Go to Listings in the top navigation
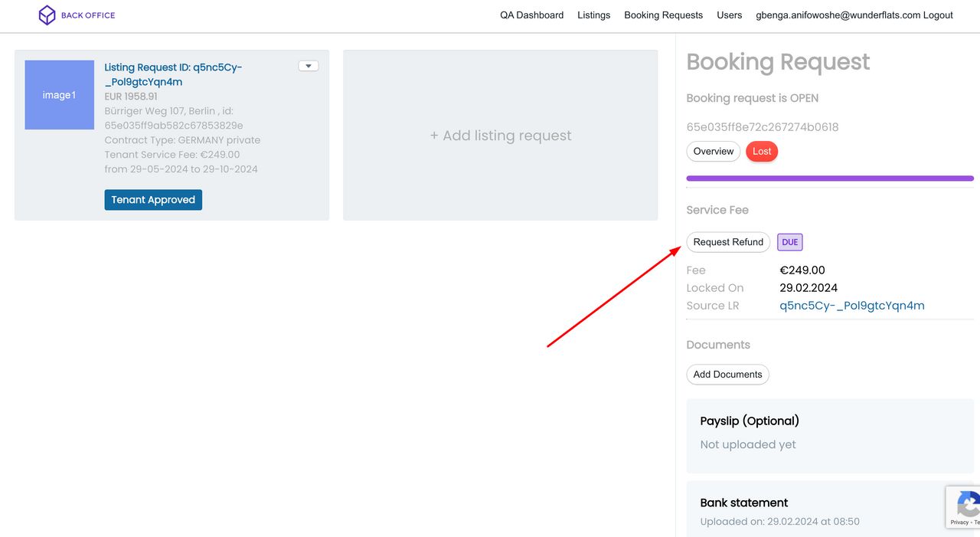 (593, 15)
